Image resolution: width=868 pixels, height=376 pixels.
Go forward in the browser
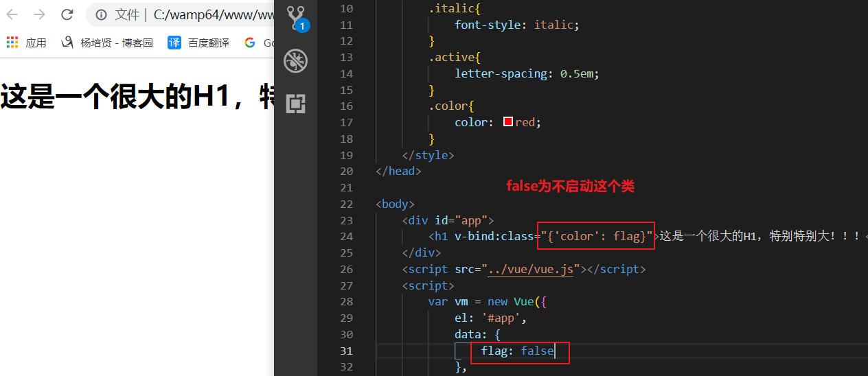40,14
